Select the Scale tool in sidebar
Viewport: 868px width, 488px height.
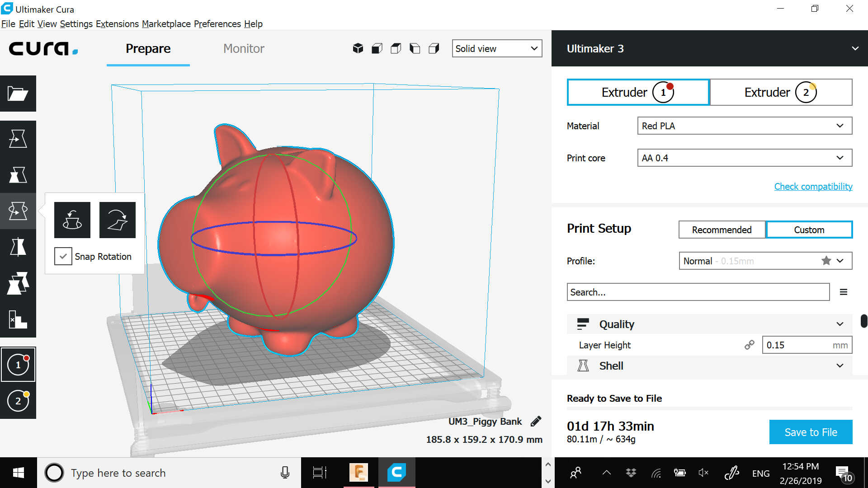point(18,175)
